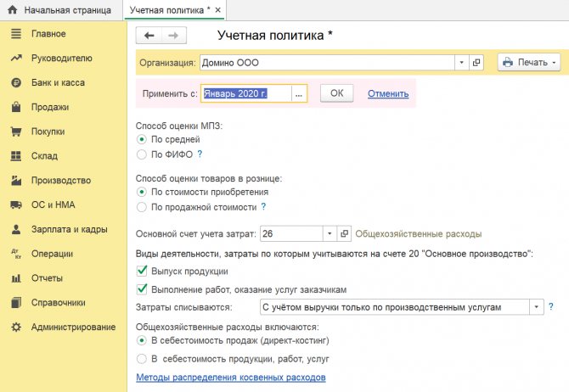Click the truck icon for ОС и НМА
The image size is (569, 392).
(x=15, y=204)
